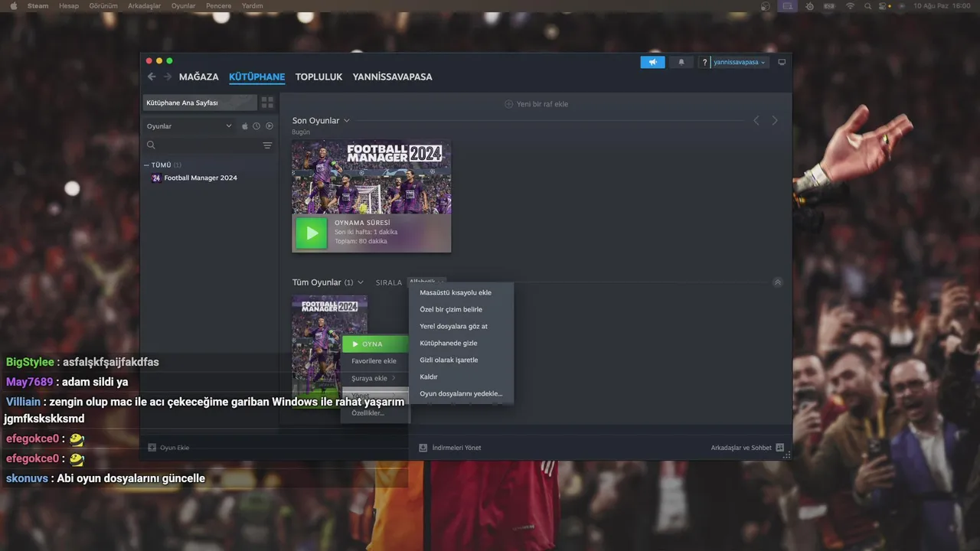Open the announcements megaphone button

pos(652,62)
